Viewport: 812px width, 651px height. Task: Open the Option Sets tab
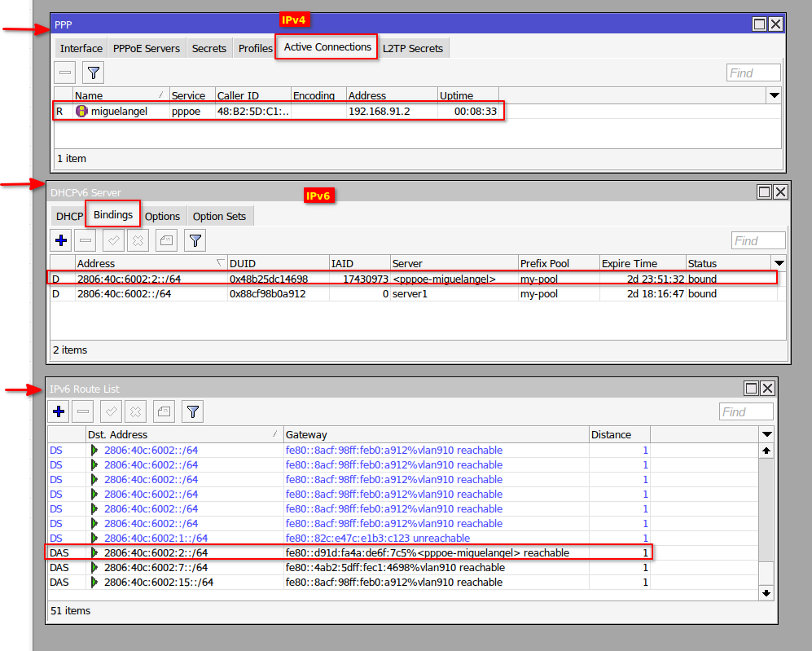(219, 216)
